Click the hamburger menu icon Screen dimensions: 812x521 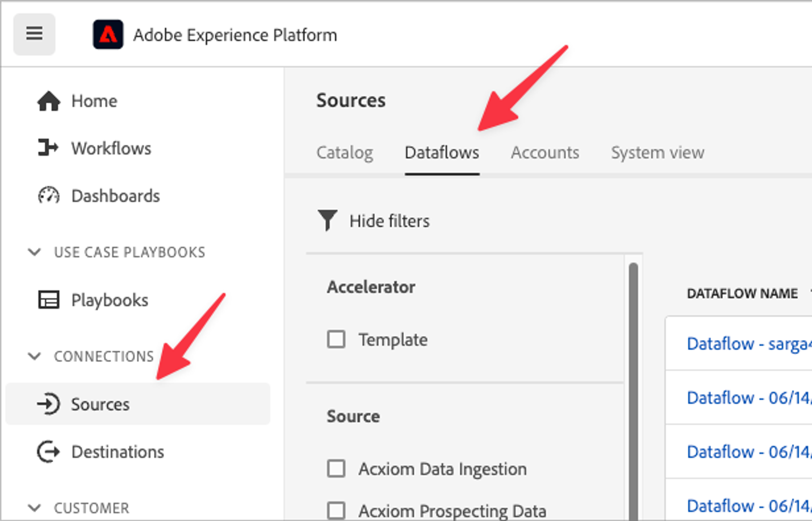coord(34,34)
